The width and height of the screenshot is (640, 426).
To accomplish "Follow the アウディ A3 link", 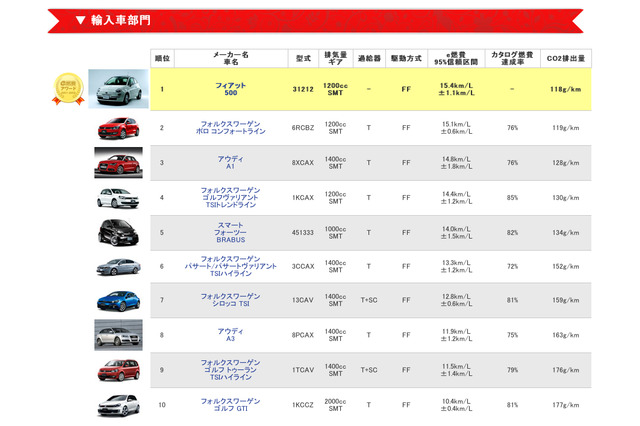I will [x=231, y=335].
